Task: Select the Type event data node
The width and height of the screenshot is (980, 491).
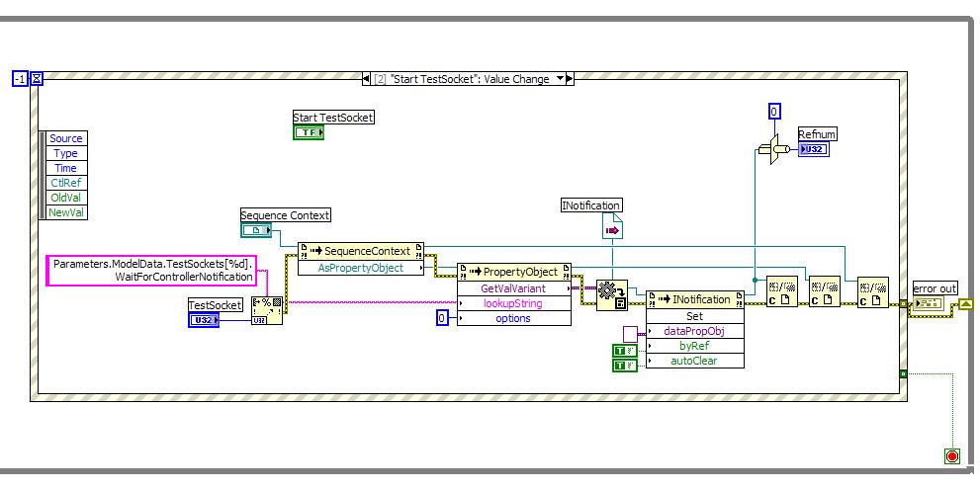Action: (67, 153)
